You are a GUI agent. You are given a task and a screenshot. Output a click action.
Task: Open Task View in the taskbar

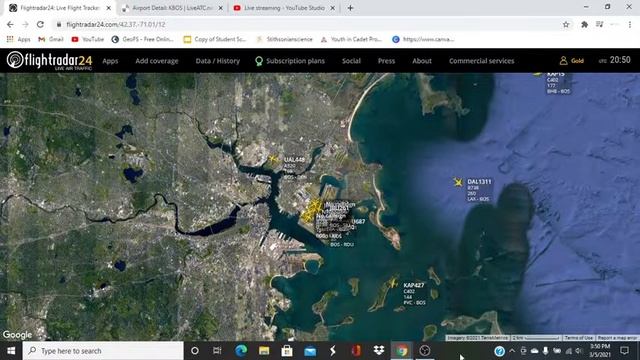pyautogui.click(x=217, y=351)
